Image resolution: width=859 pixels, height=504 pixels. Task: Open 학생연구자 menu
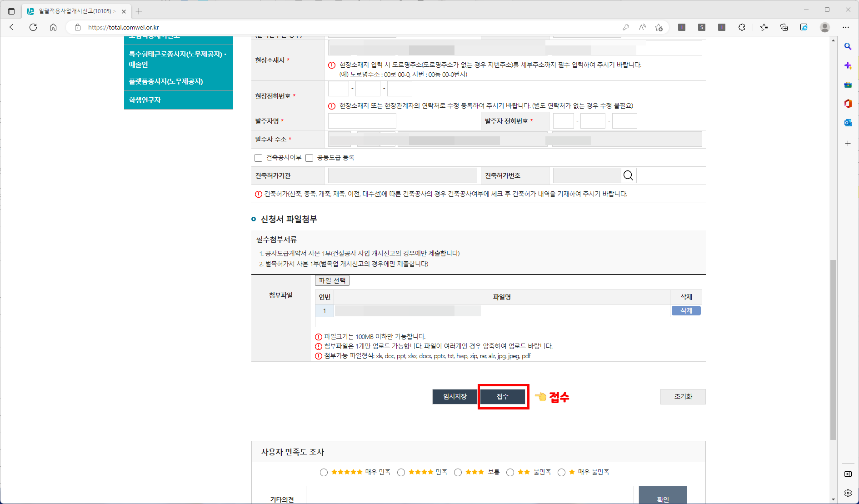pos(179,100)
